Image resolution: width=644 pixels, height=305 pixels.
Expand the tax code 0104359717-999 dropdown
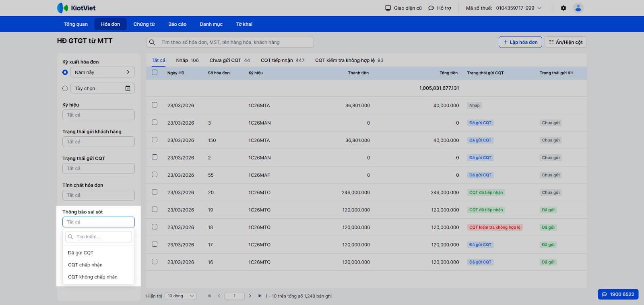pos(539,8)
